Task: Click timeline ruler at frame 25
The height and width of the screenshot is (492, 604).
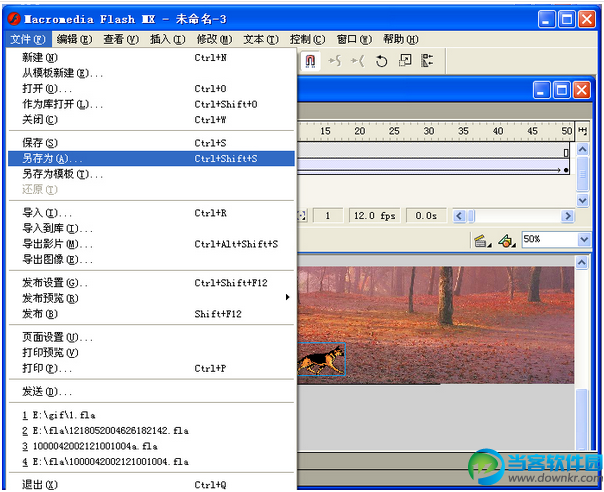Action: tap(394, 131)
